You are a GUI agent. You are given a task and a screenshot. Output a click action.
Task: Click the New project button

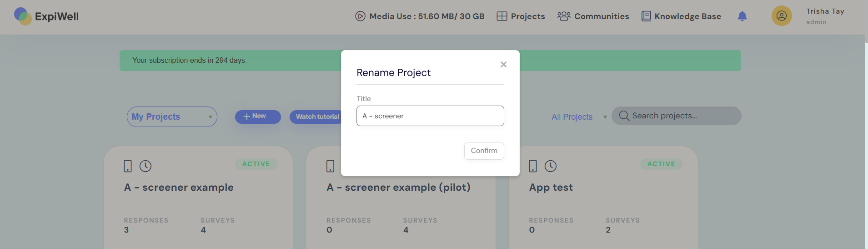click(258, 117)
